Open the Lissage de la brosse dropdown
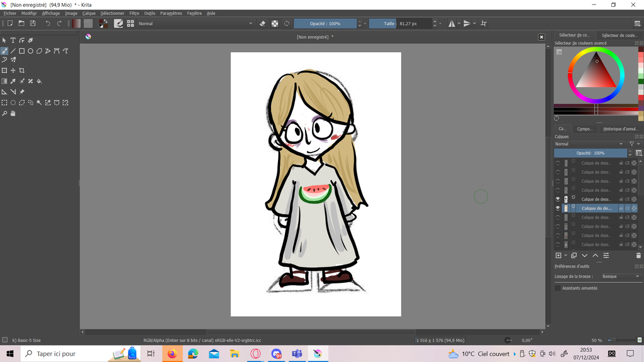 point(620,277)
